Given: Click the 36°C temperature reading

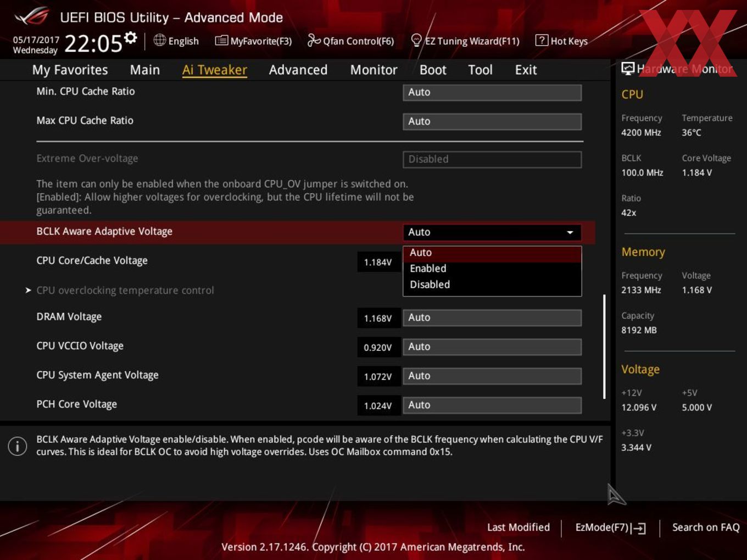Looking at the screenshot, I should click(692, 132).
